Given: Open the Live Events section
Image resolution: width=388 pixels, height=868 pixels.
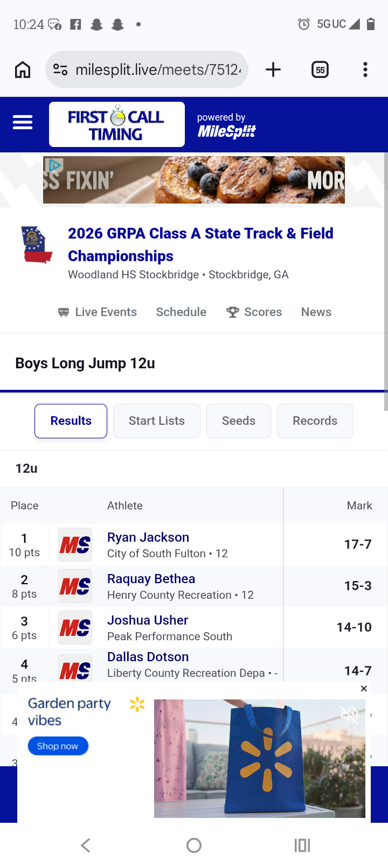Looking at the screenshot, I should (x=98, y=312).
